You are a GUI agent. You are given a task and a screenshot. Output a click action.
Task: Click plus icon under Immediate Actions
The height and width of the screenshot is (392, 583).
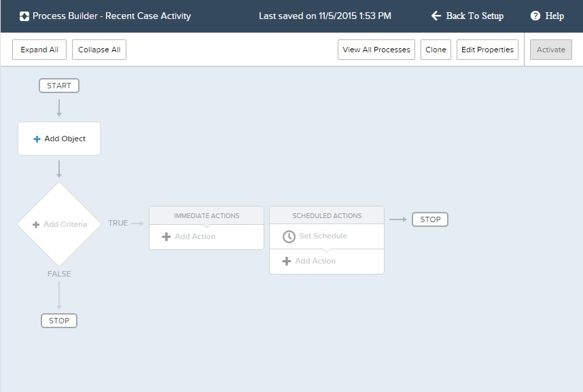point(166,237)
